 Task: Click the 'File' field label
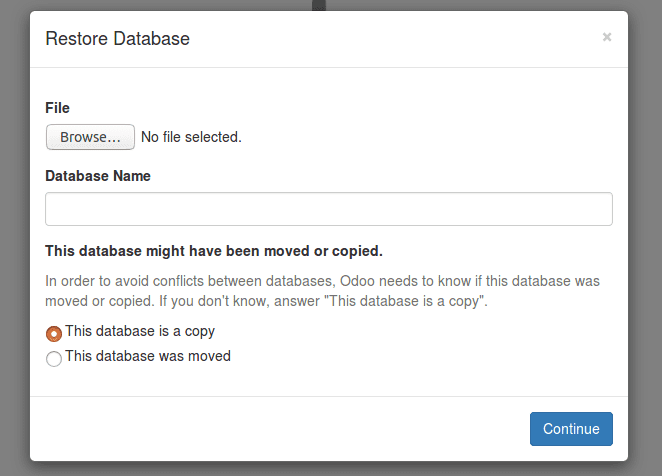[58, 107]
